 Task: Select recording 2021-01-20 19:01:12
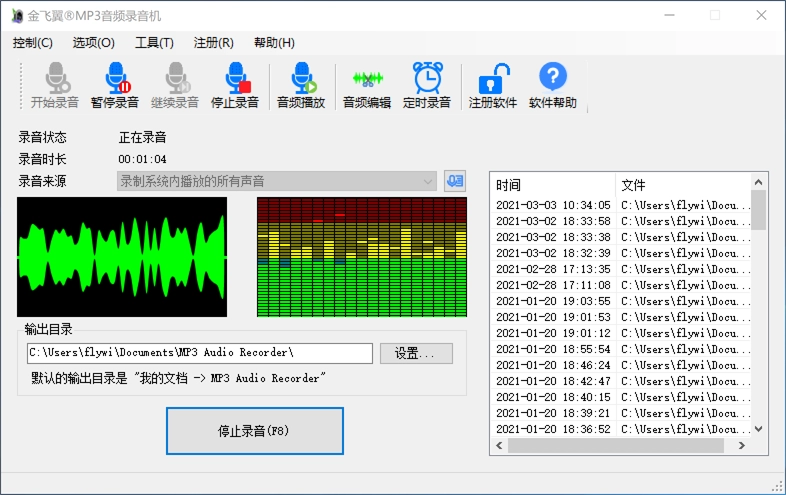pyautogui.click(x=621, y=334)
